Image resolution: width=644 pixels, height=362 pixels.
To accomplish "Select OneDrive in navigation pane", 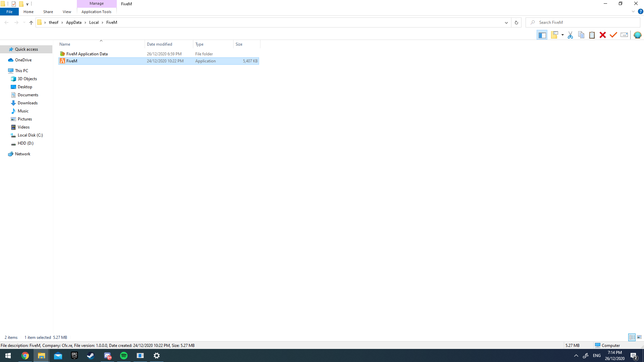I will pos(23,60).
